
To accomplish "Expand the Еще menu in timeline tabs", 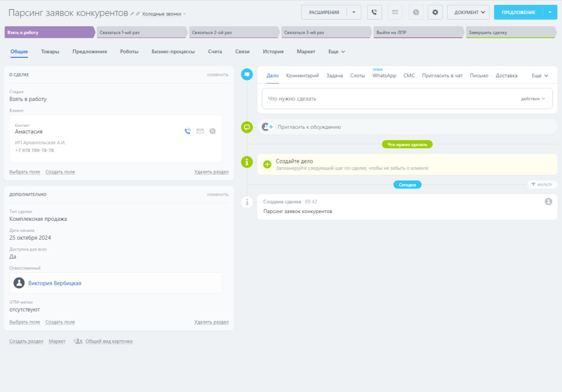I will pos(540,76).
